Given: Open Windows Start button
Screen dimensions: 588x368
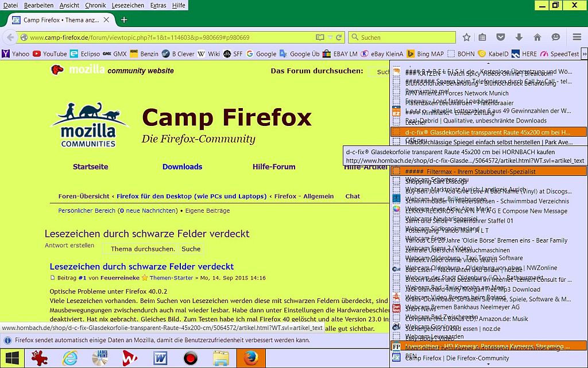Looking at the screenshot, I should coord(12,358).
